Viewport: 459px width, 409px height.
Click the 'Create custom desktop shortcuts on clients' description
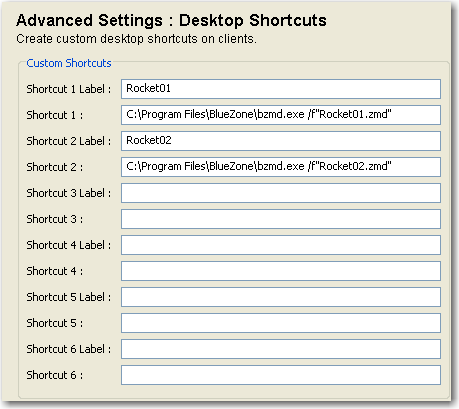tap(136, 39)
